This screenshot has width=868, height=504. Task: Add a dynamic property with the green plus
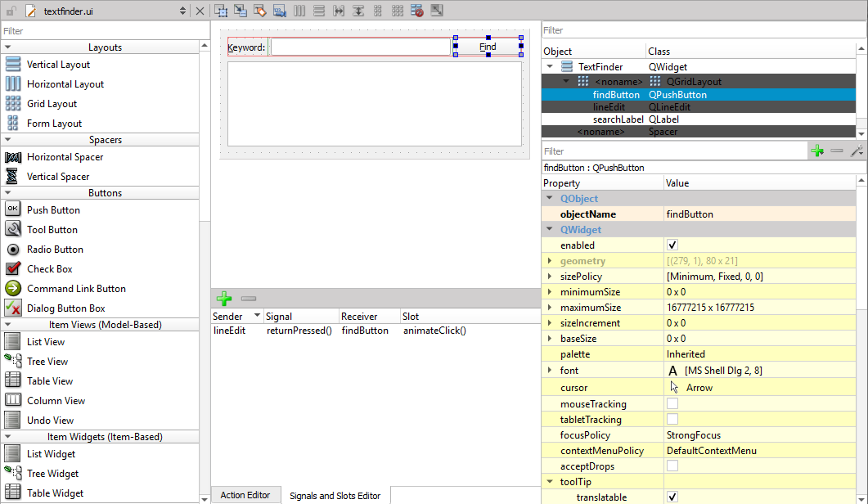[818, 151]
